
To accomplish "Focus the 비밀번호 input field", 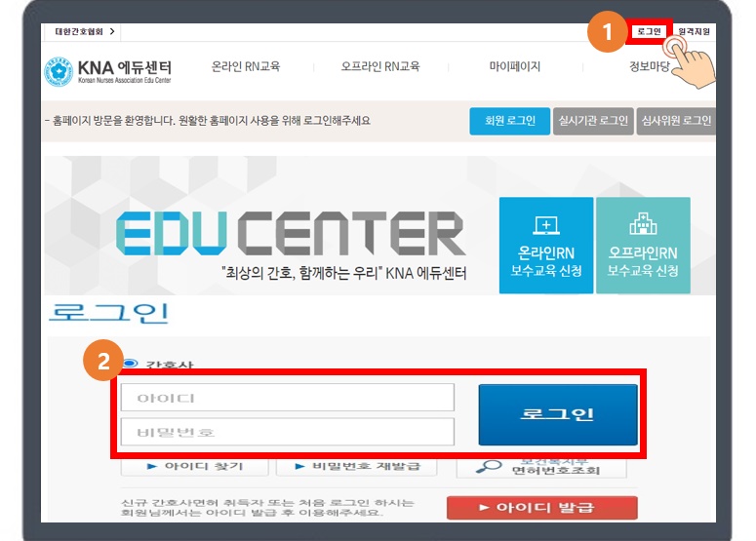I will coord(288,432).
